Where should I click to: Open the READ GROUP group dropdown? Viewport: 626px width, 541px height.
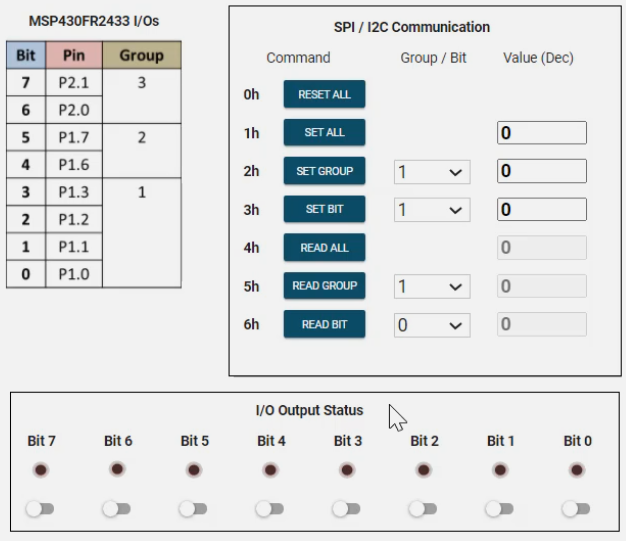click(x=431, y=287)
